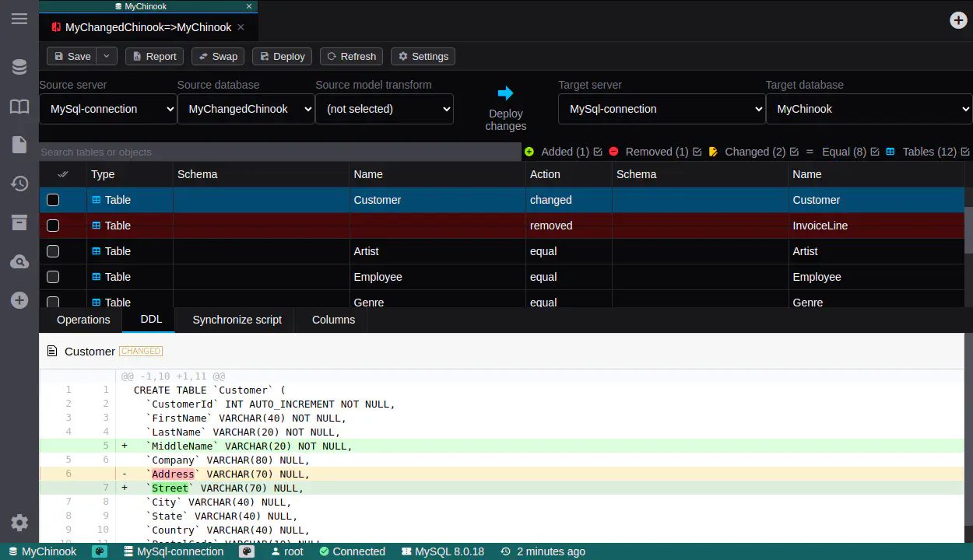Viewport: 973px width, 560px height.
Task: Open the cloud icon in the sidebar
Action: (x=19, y=262)
